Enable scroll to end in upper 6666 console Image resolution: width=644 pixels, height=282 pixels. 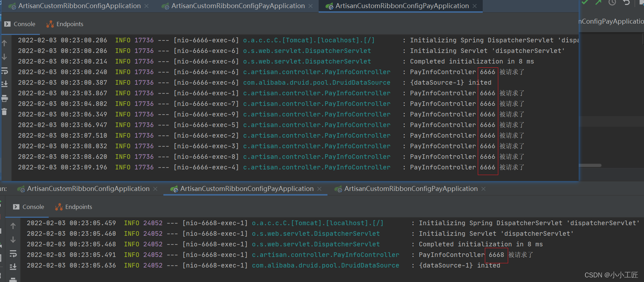pyautogui.click(x=5, y=84)
